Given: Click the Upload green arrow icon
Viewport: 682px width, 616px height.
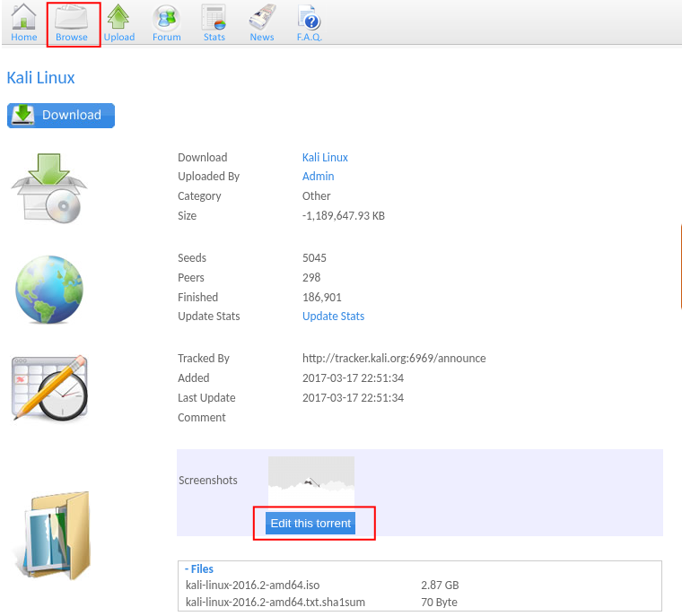Looking at the screenshot, I should point(118,16).
